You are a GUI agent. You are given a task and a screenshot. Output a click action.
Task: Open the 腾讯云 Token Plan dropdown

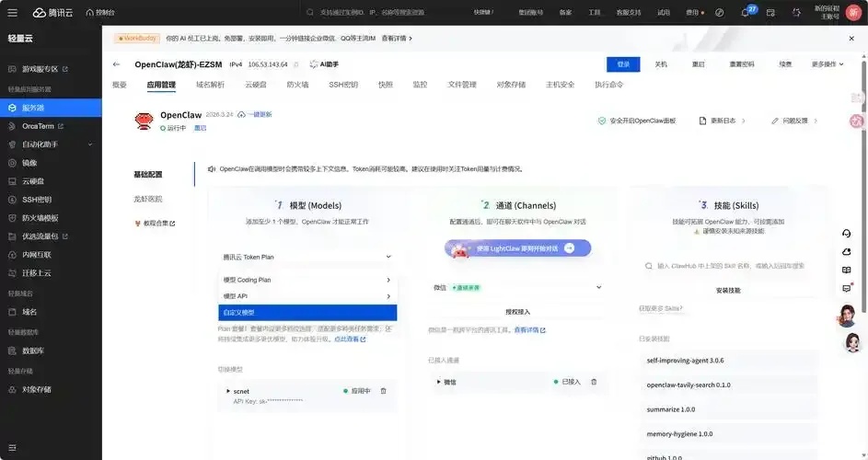(x=307, y=257)
